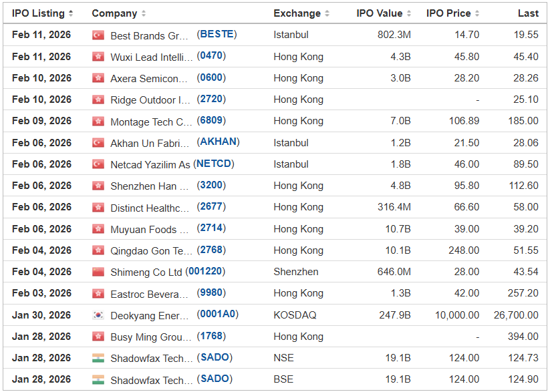Click Turkey flag beside Best Brands Gr…

pyautogui.click(x=98, y=35)
